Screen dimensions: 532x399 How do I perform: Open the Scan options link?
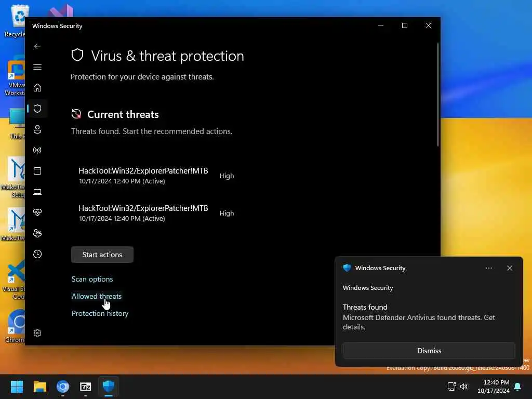tap(92, 279)
